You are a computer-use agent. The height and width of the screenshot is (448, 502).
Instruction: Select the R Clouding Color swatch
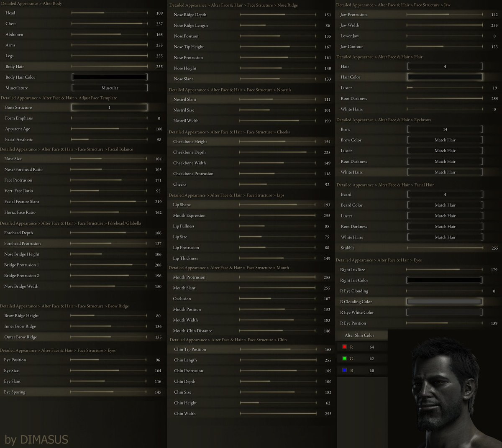coord(444,302)
